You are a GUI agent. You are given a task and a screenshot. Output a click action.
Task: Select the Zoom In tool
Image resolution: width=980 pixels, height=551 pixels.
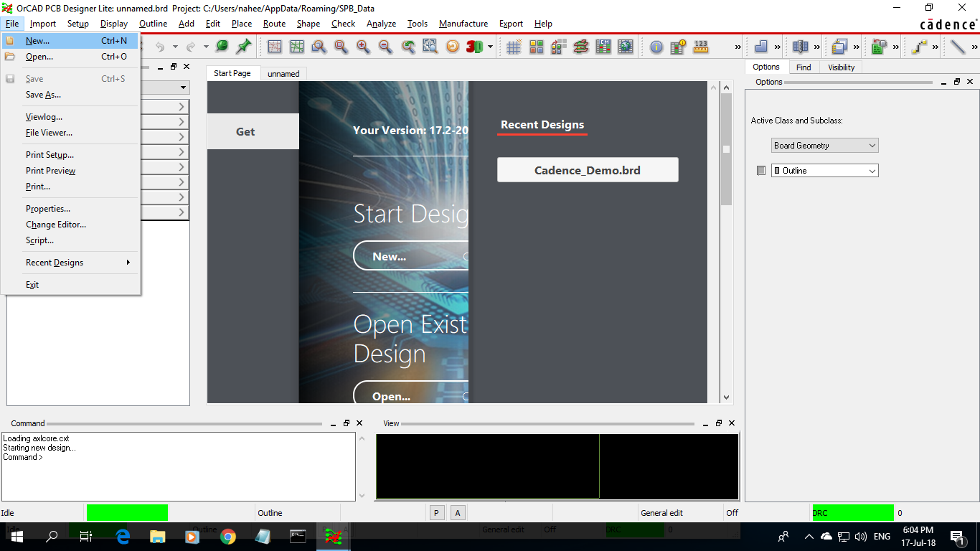point(363,47)
